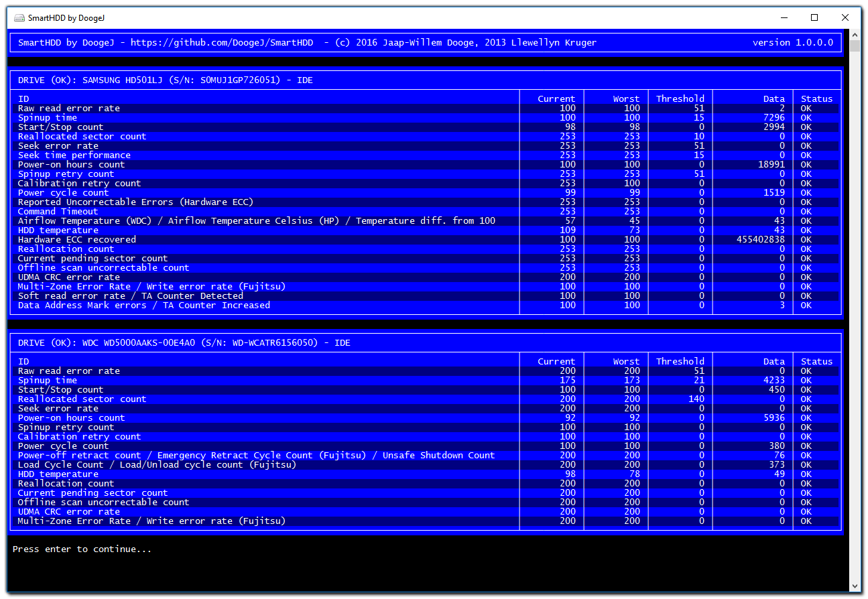Select the Current column header

click(x=556, y=98)
